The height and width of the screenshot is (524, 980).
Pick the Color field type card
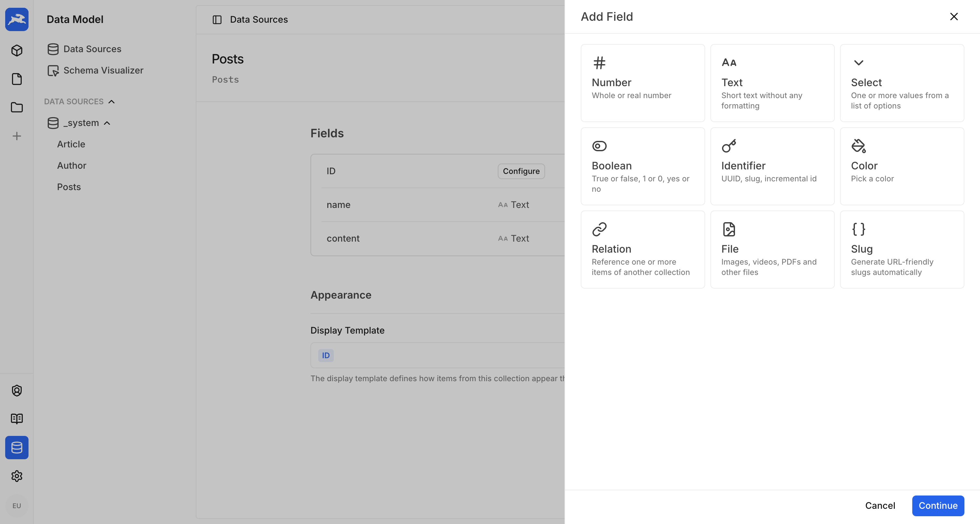tap(902, 166)
